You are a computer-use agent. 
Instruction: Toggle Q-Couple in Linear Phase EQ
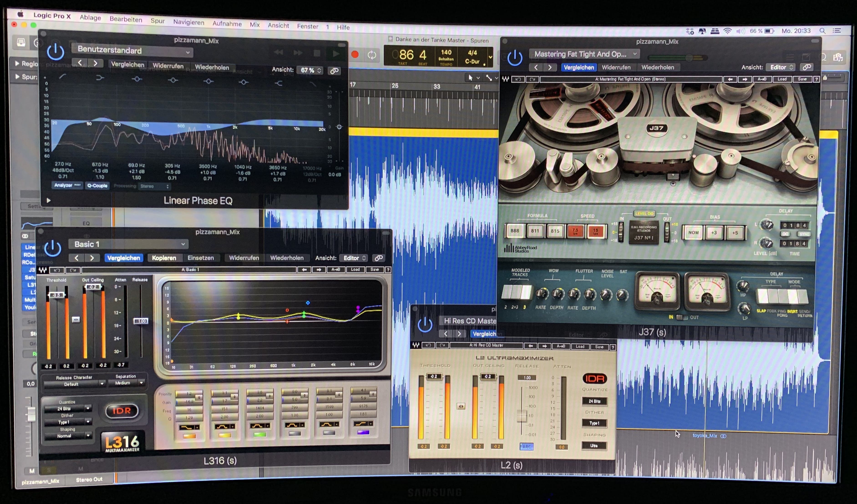97,185
